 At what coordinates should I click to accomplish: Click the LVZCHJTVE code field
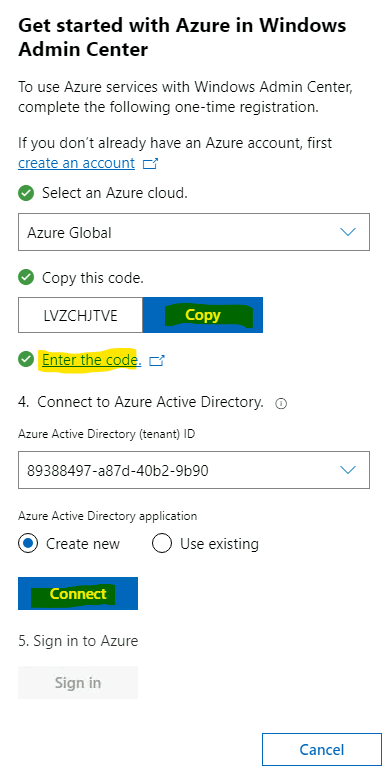tap(80, 315)
